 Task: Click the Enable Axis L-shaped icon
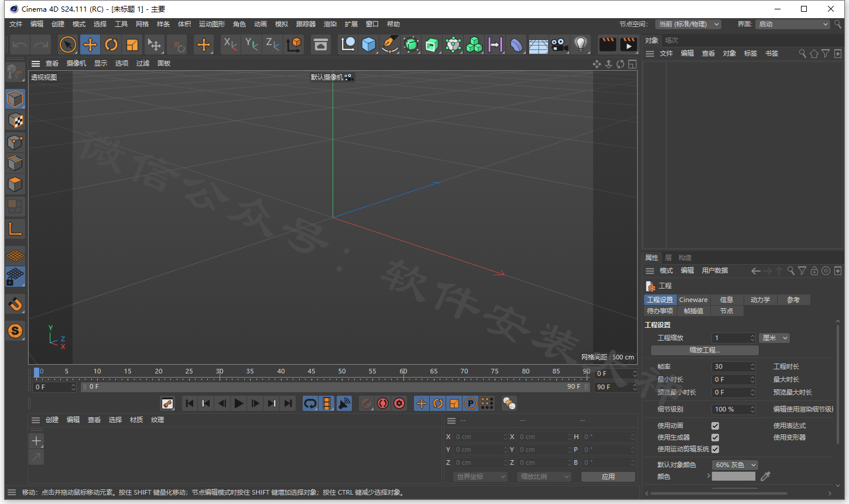(x=15, y=229)
